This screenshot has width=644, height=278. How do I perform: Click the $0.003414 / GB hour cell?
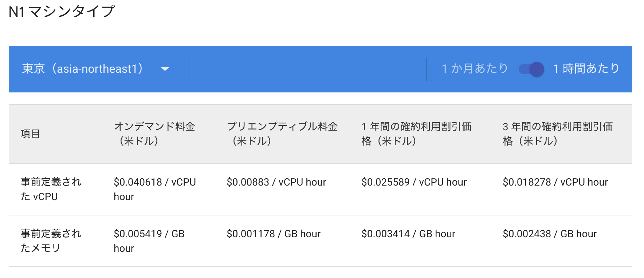coord(408,234)
